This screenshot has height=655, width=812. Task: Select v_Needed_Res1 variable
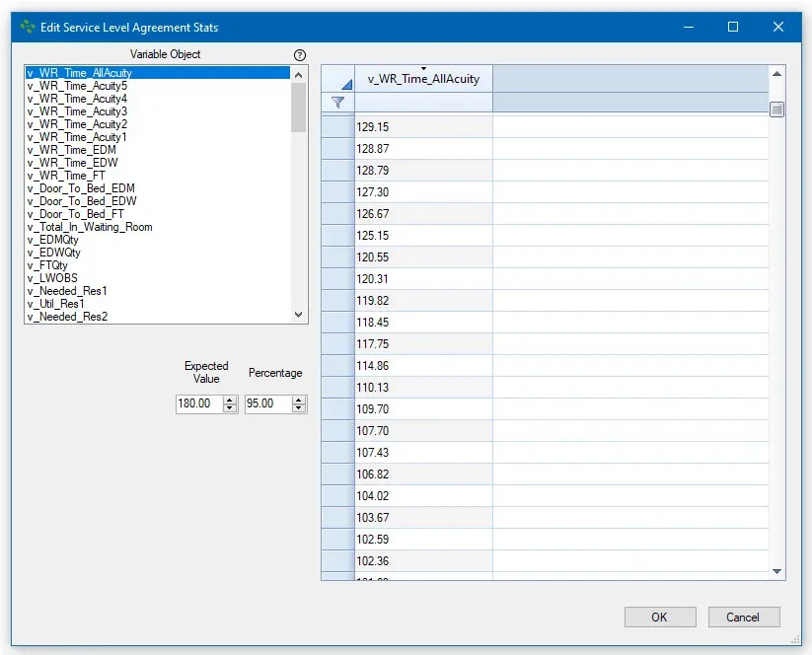click(158, 290)
